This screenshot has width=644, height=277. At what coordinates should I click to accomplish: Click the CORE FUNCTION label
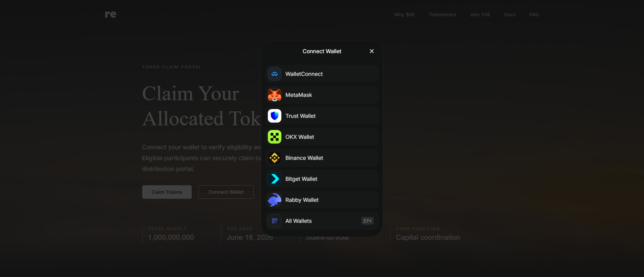pos(418,229)
